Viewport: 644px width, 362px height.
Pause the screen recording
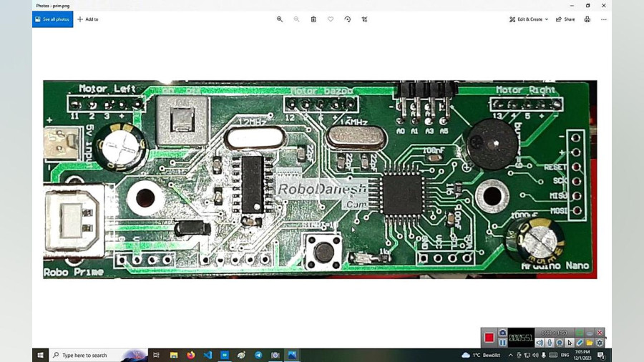502,342
